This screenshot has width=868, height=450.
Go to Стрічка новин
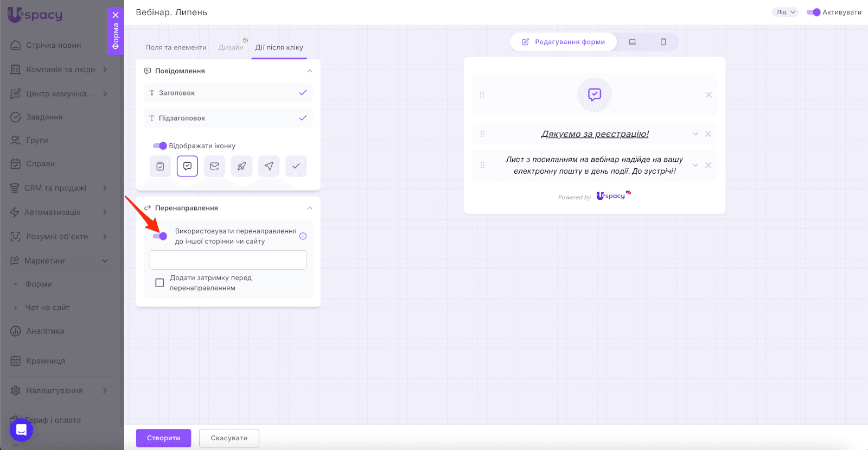[x=54, y=45]
